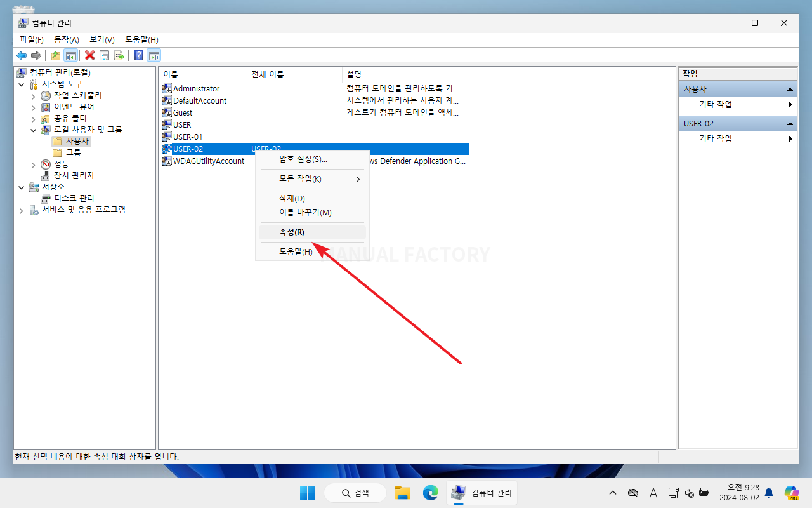The height and width of the screenshot is (508, 812).
Task: Click the taskbar clock and date
Action: tap(739, 493)
